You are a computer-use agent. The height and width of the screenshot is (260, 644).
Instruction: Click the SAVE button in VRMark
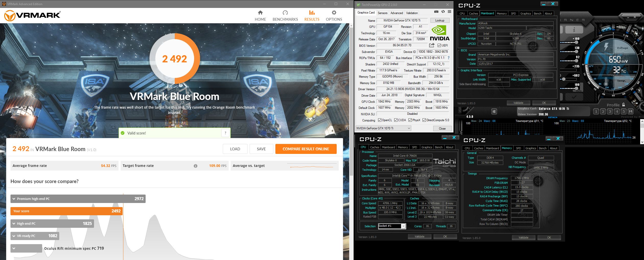261,149
